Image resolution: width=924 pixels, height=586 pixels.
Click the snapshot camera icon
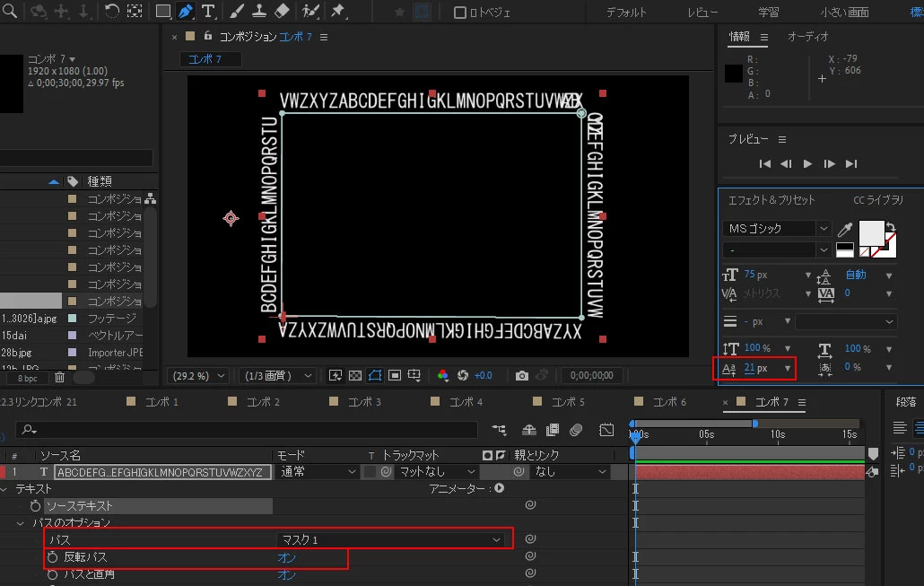click(x=521, y=375)
